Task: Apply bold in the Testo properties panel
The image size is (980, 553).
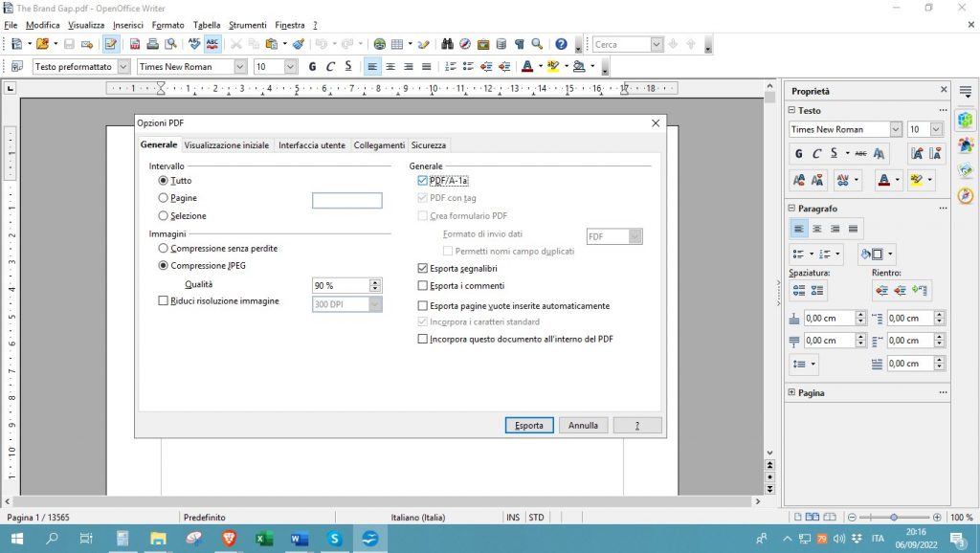Action: (x=799, y=153)
